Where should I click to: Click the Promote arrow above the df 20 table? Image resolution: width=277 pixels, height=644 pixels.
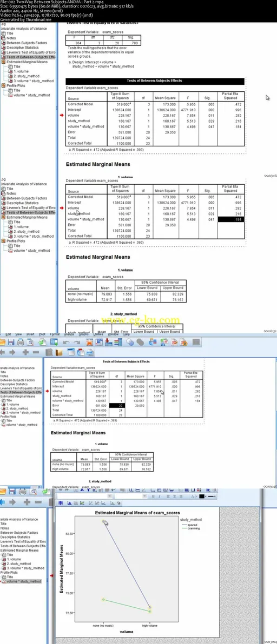[x=2, y=352]
